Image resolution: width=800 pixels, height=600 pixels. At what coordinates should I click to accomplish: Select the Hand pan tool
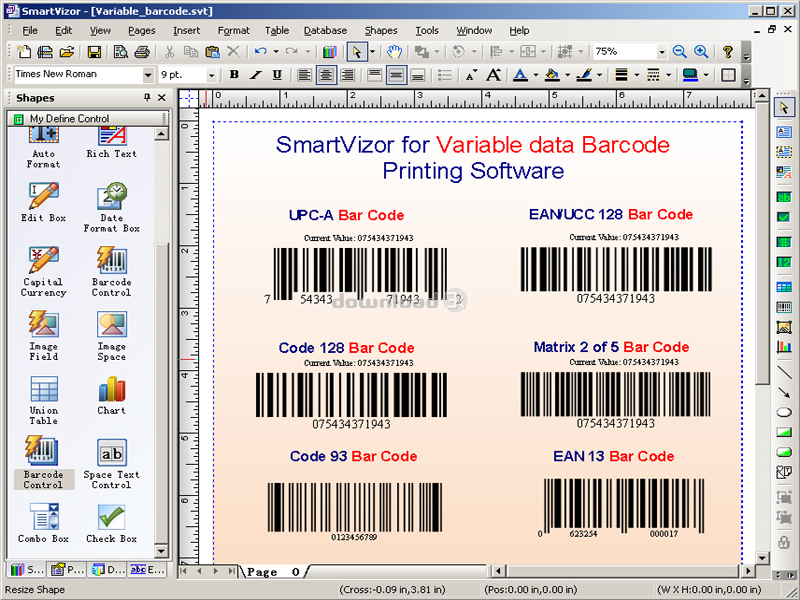click(x=394, y=52)
